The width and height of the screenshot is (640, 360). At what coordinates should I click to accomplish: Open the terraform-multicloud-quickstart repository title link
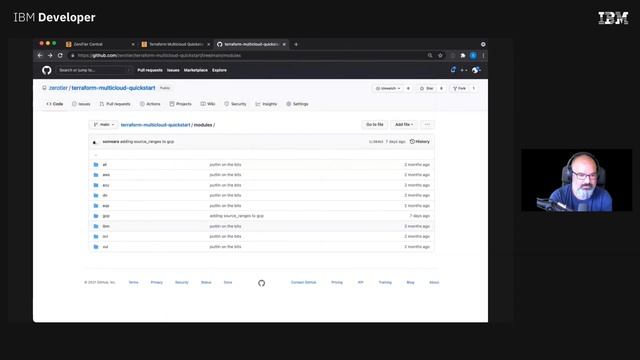(113, 88)
